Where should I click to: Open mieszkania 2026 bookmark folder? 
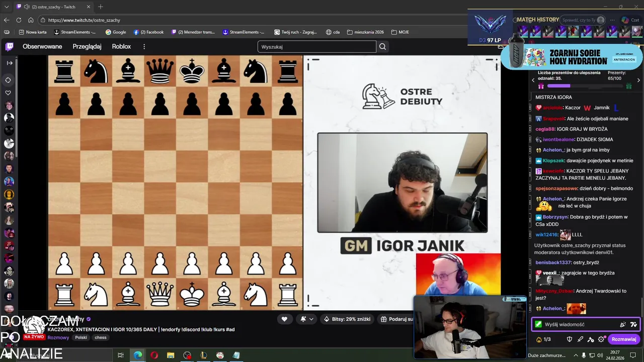(x=365, y=32)
